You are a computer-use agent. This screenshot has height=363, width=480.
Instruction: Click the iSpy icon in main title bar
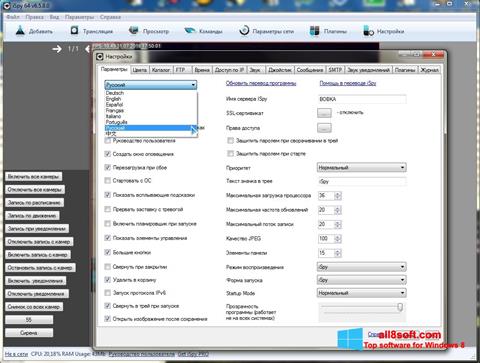[x=7, y=5]
